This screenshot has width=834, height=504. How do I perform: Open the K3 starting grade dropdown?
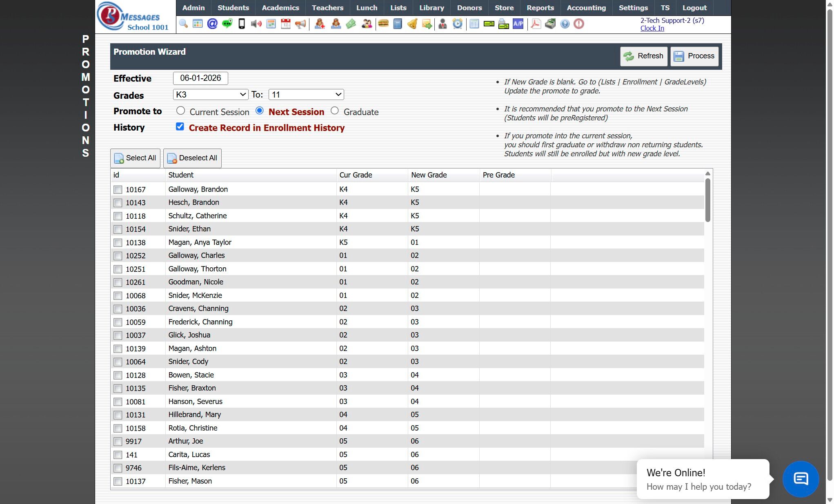point(211,95)
